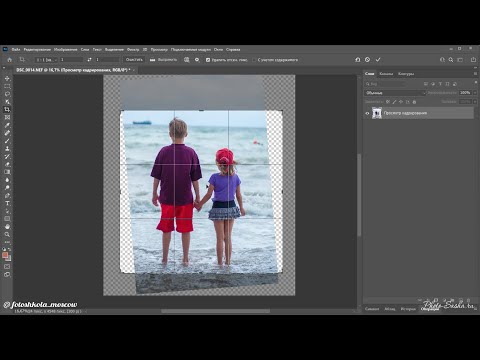The width and height of the screenshot is (480, 360).
Task: Select the Brush tool
Action: tap(7, 141)
